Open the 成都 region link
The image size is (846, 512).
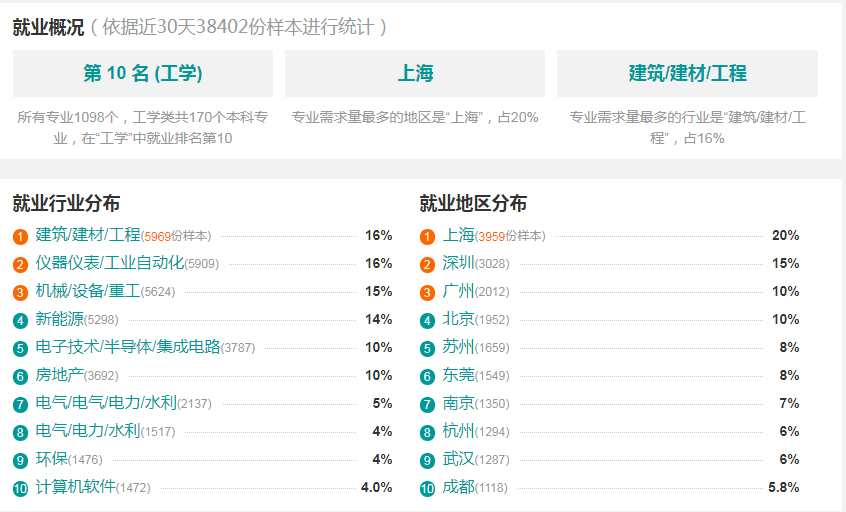(458, 487)
